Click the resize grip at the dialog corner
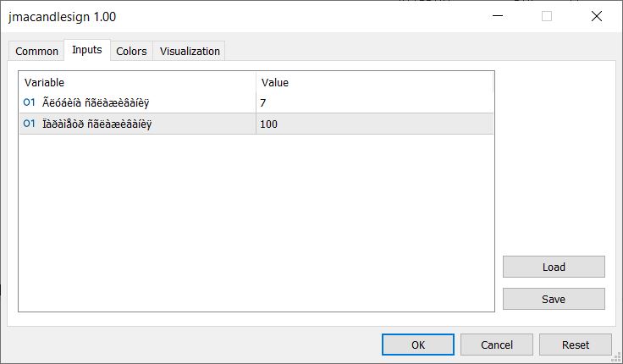 [616, 357]
